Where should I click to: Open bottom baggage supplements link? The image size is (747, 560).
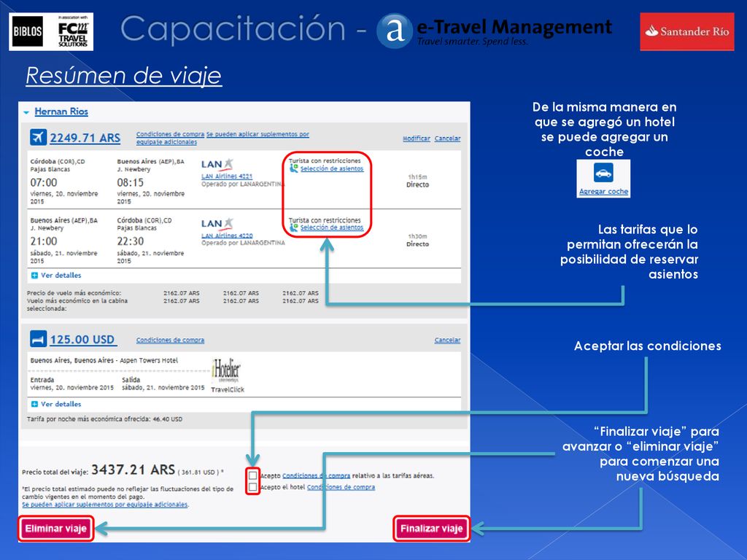point(105,505)
